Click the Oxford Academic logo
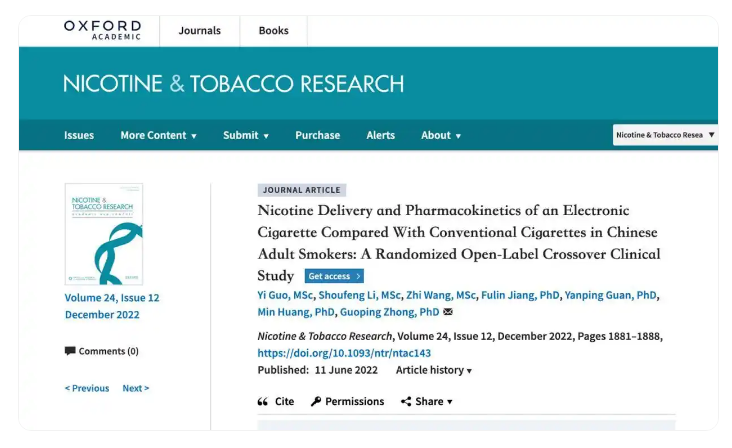This screenshot has width=732, height=448. pos(103,30)
